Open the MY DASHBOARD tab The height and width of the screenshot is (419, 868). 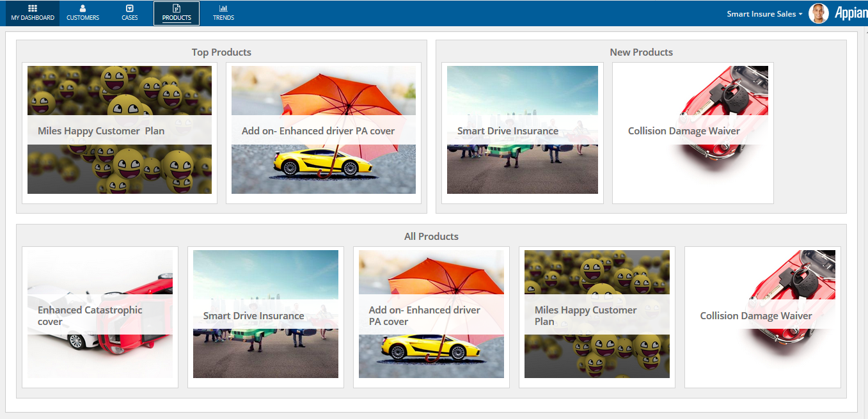coord(33,13)
